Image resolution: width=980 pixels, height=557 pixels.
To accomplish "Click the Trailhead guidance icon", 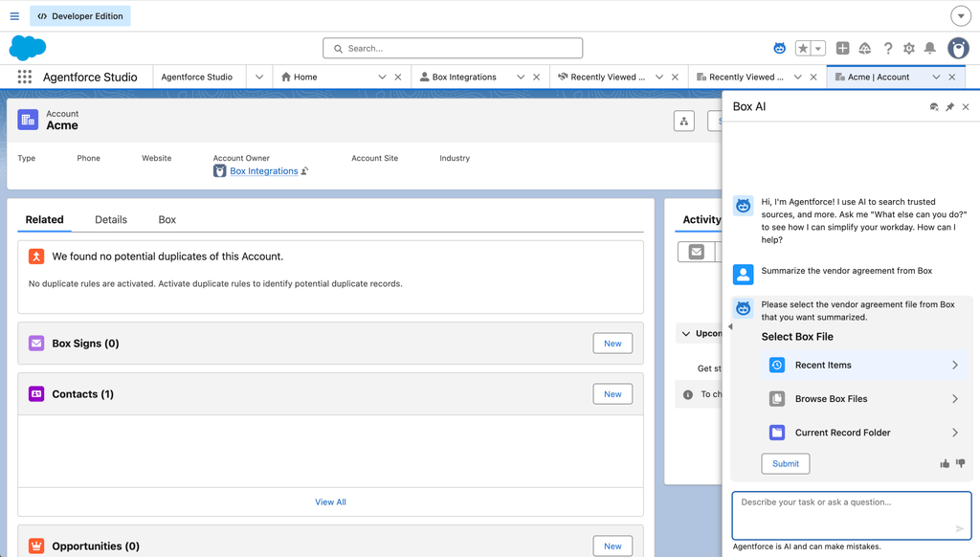I will point(865,48).
